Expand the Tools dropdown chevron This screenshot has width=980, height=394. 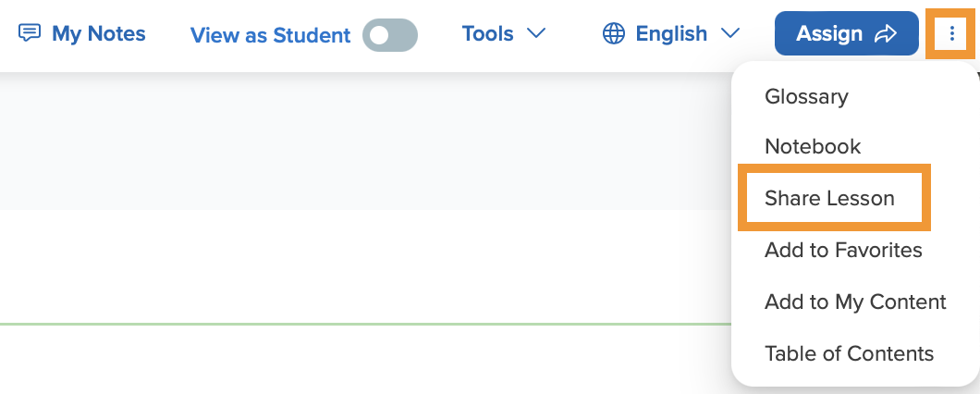pyautogui.click(x=535, y=33)
